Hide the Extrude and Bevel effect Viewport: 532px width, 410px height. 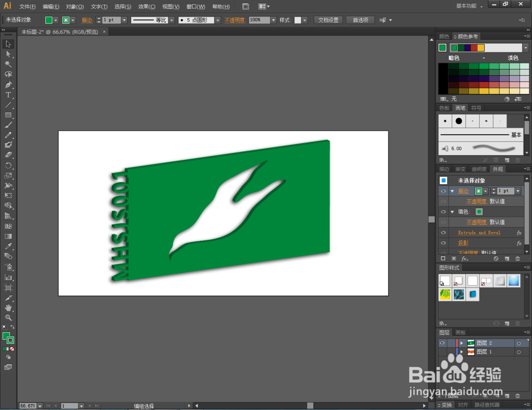click(443, 233)
